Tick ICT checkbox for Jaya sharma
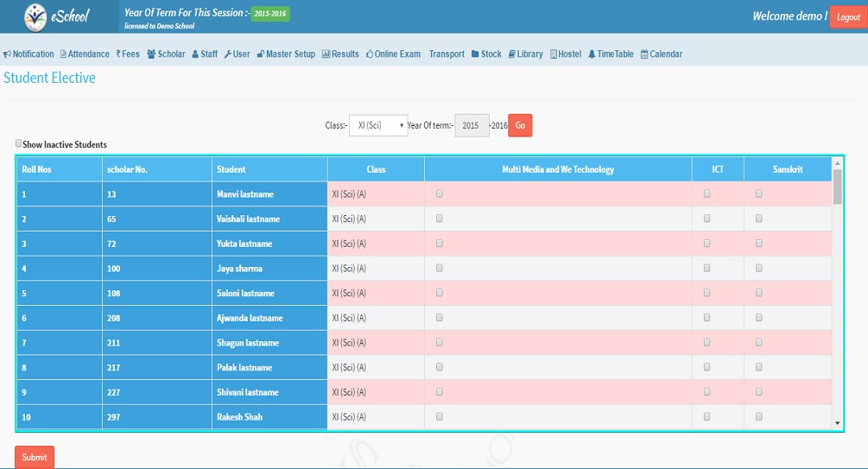The width and height of the screenshot is (868, 469). pyautogui.click(x=707, y=269)
